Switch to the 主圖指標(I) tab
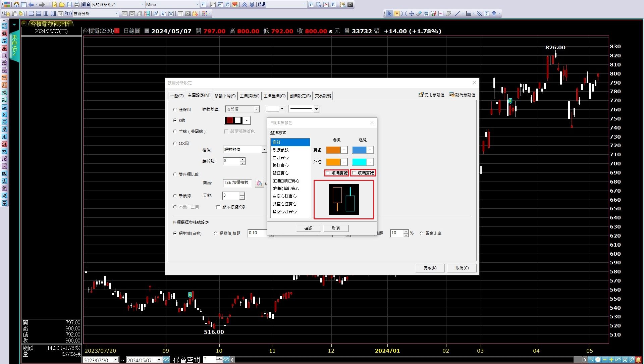Viewport: 644px width, 364px height. (x=250, y=96)
